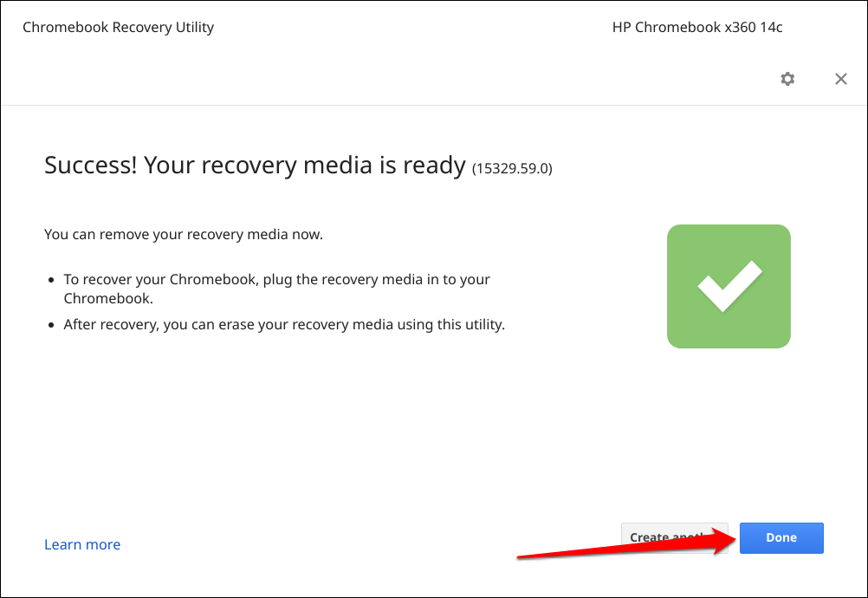Click the red arrow annotation
868x598 pixels.
click(626, 543)
